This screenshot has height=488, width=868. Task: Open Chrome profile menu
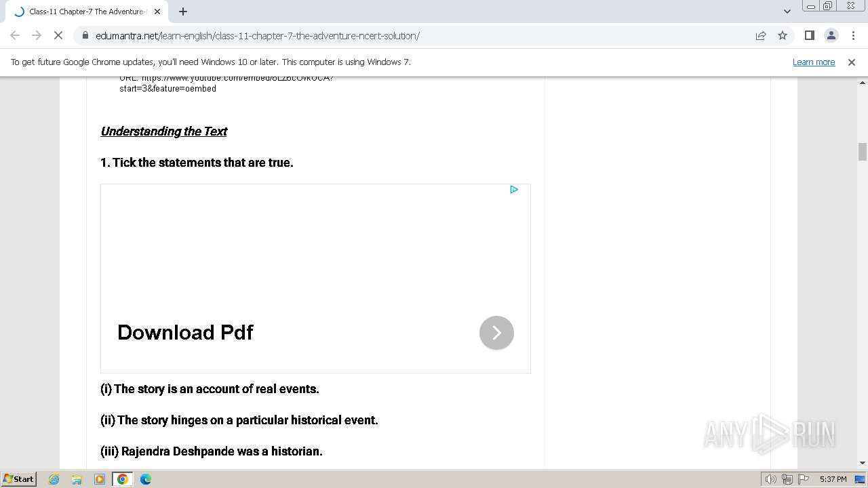click(x=831, y=35)
